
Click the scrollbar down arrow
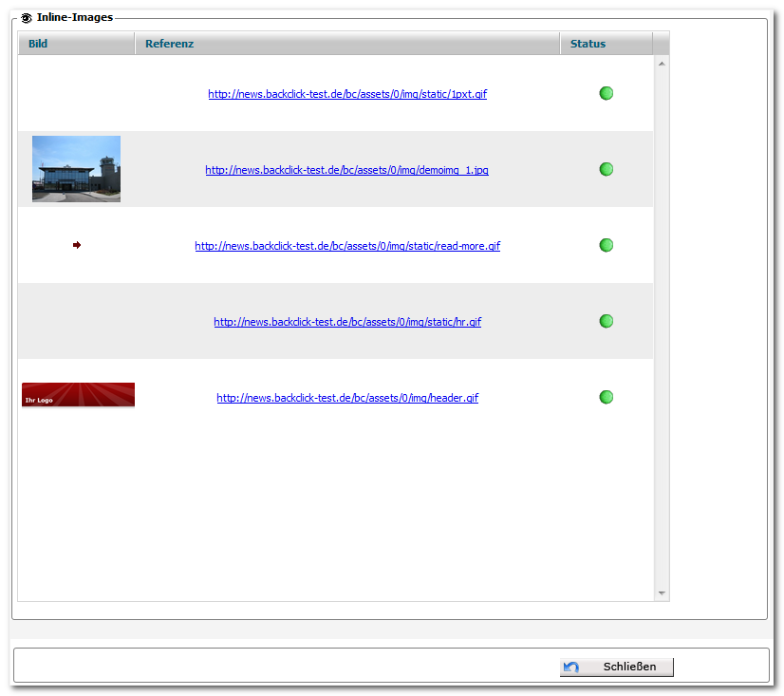pyautogui.click(x=662, y=593)
